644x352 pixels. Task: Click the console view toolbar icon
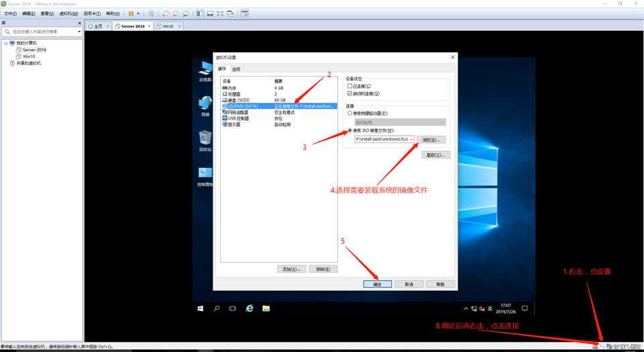click(245, 13)
